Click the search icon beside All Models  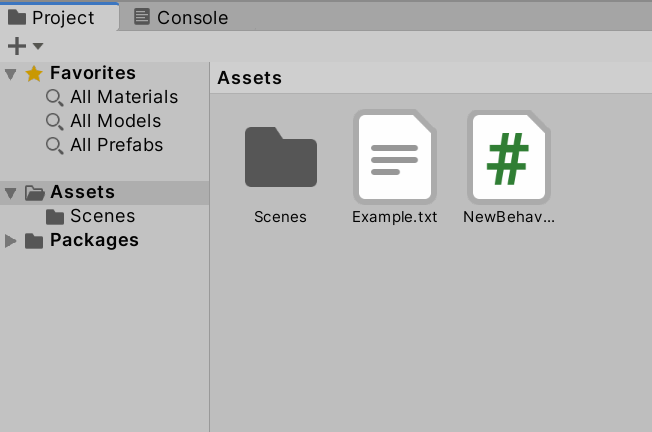click(x=55, y=122)
